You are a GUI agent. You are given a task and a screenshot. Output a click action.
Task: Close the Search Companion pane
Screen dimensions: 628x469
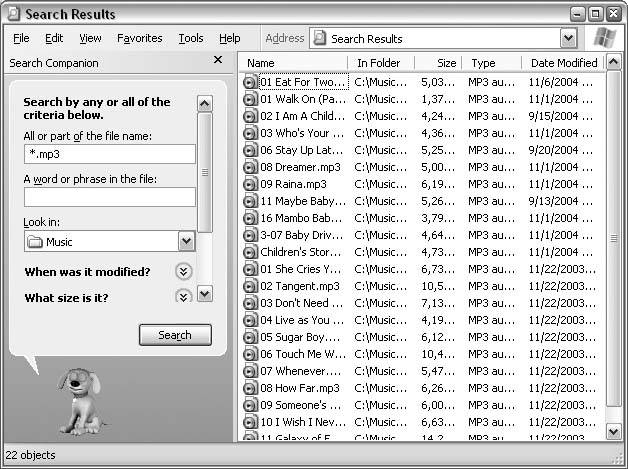pos(219,61)
